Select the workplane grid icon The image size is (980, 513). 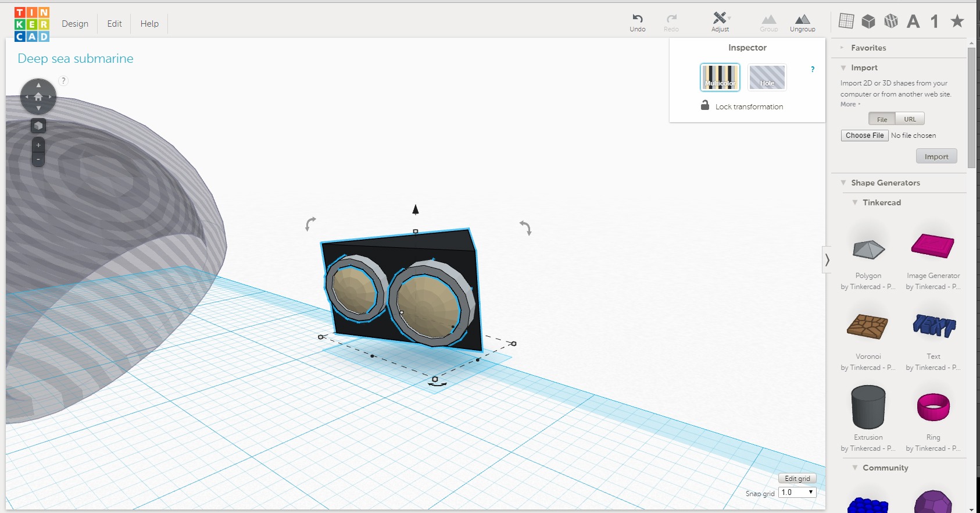pyautogui.click(x=846, y=21)
